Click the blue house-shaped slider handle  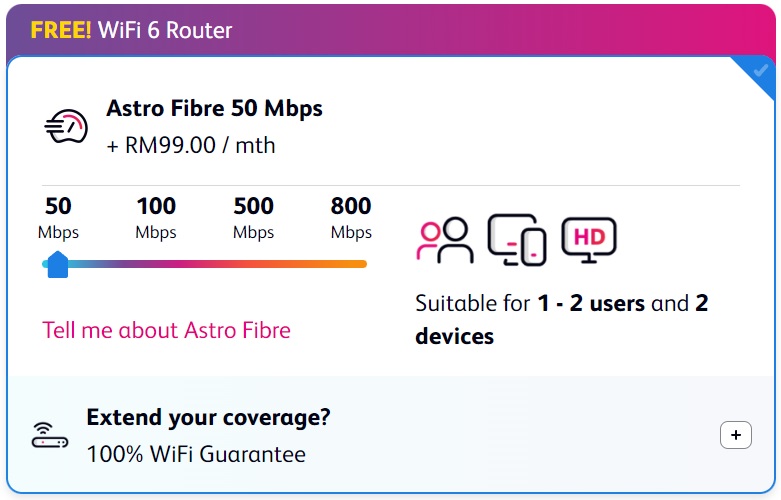[58, 264]
